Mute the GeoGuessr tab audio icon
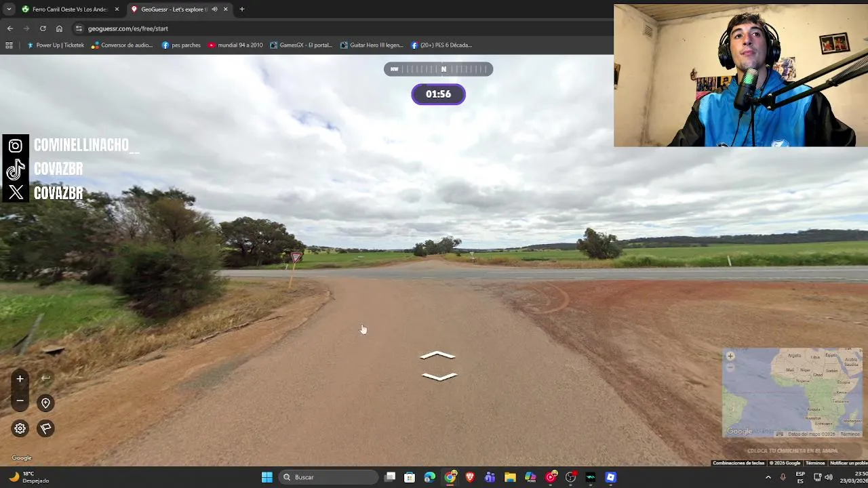This screenshot has width=868, height=488. [x=214, y=9]
